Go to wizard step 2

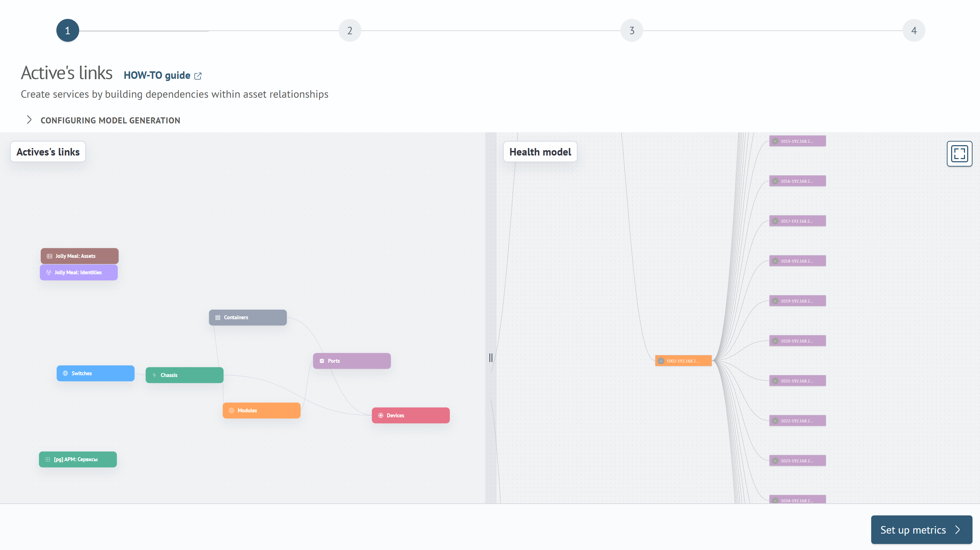[x=350, y=30]
